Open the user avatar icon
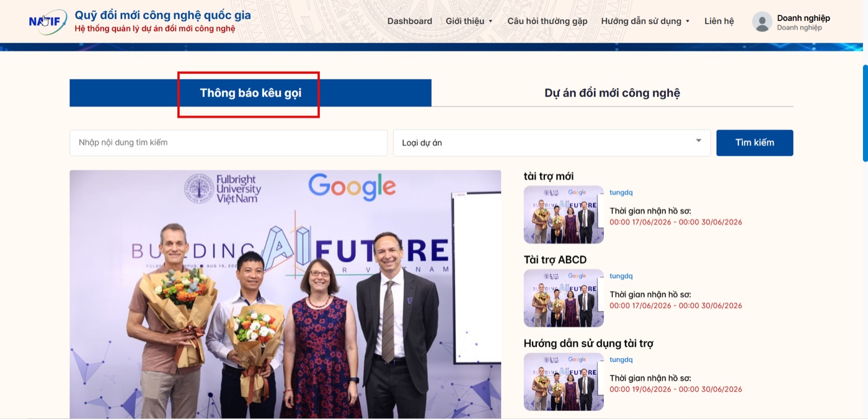 762,22
